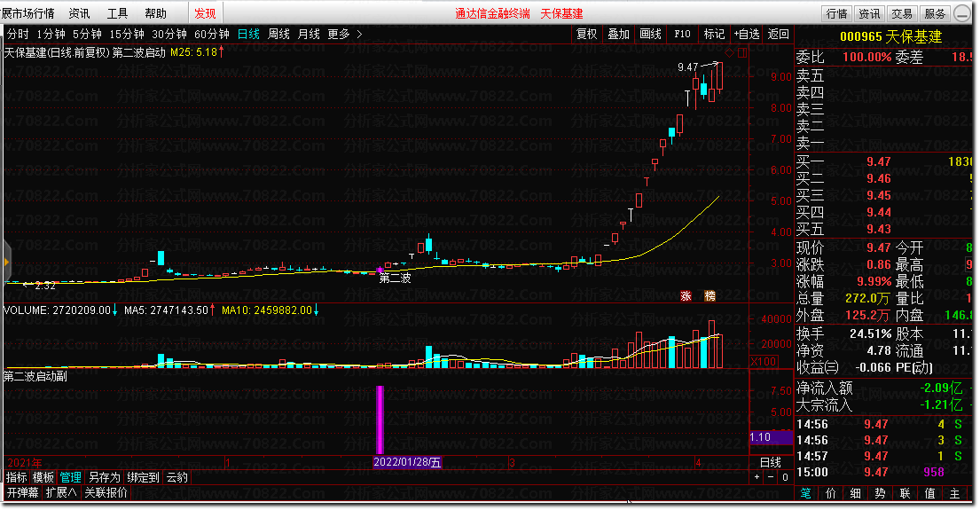The image size is (980, 510).
Task: Switch to 15分钟 chart
Action: 127,34
